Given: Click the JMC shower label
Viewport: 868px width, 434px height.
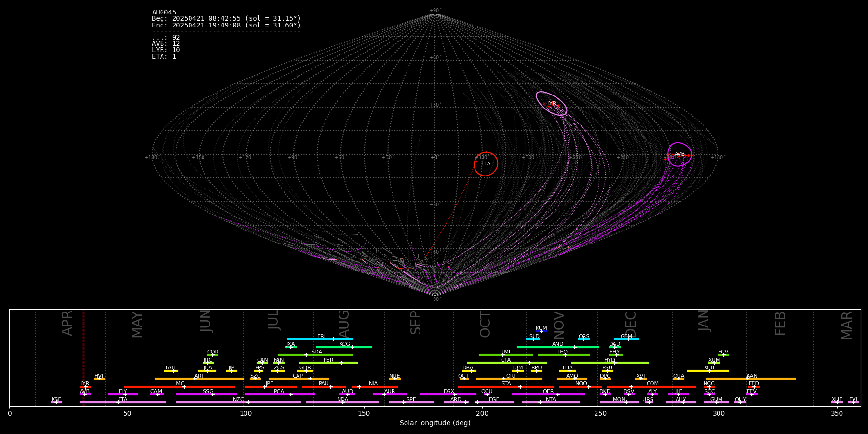Looking at the screenshot, I should click(179, 384).
